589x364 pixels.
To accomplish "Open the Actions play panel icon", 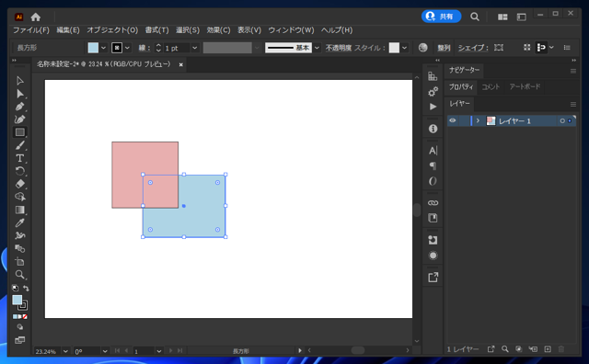I will [433, 107].
